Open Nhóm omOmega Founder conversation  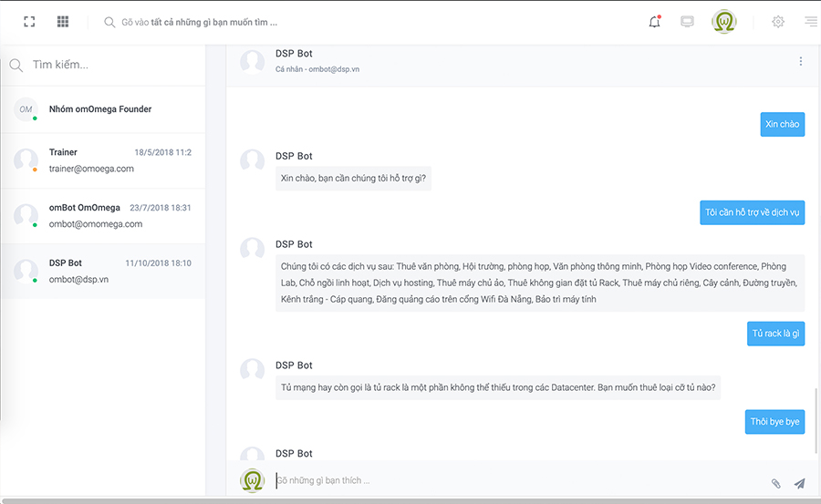tap(103, 109)
